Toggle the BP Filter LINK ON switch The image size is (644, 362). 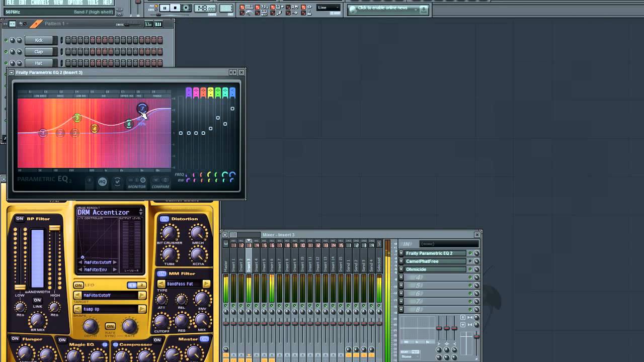(x=37, y=300)
